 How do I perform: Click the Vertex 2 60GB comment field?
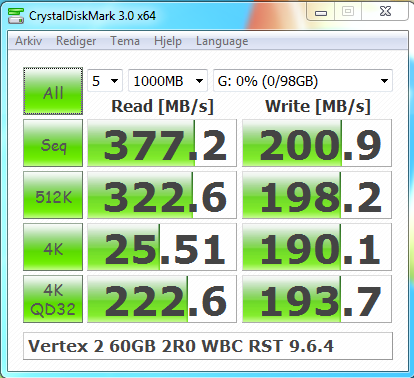tap(208, 346)
